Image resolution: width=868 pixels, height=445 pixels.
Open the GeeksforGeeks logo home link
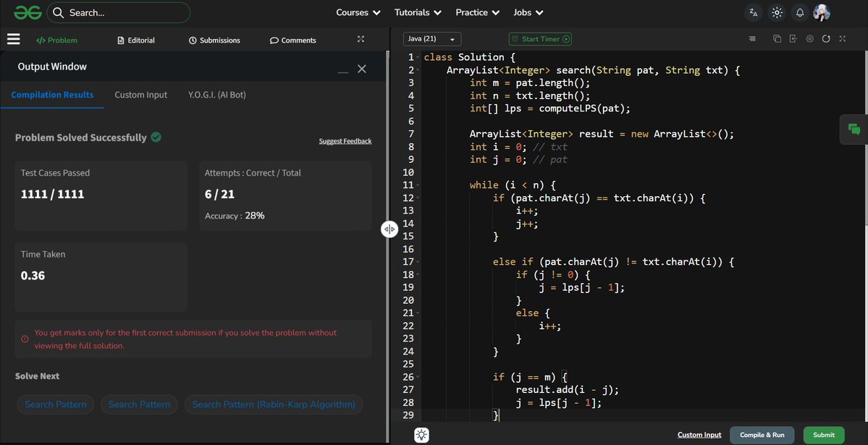tap(28, 13)
